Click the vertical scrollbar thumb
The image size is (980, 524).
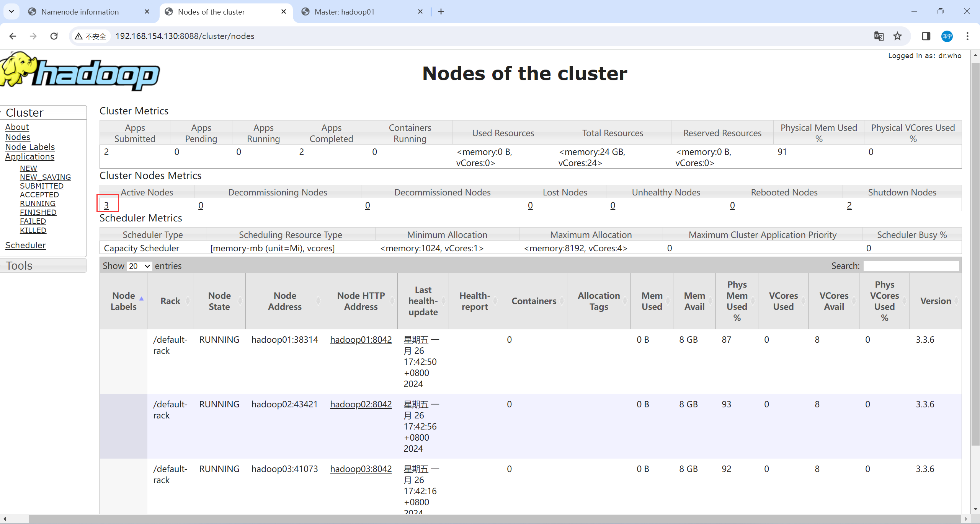[975, 254]
